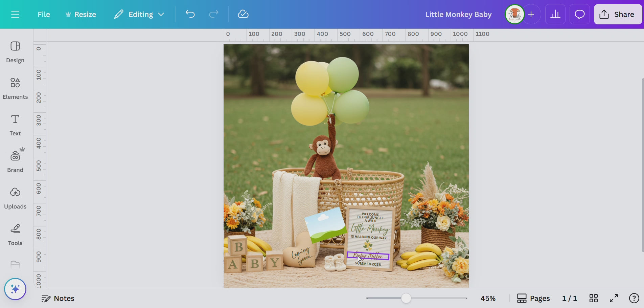Open the Text panel

[15, 125]
